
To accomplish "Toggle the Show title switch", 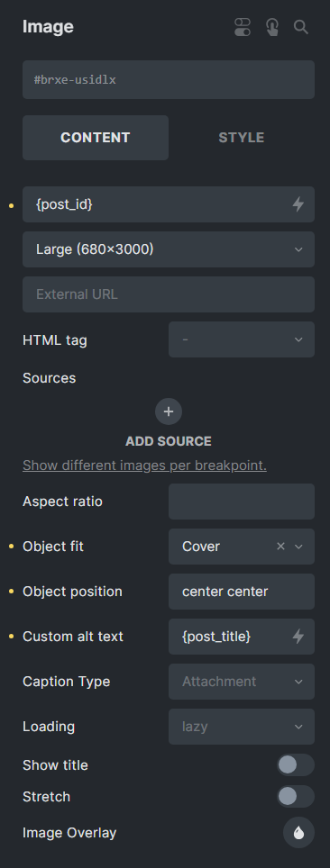I will click(x=296, y=765).
